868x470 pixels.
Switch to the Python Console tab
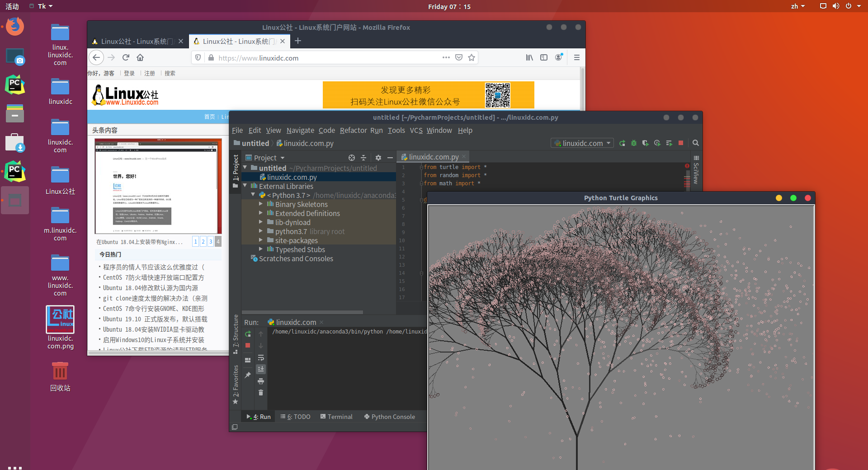(390, 417)
